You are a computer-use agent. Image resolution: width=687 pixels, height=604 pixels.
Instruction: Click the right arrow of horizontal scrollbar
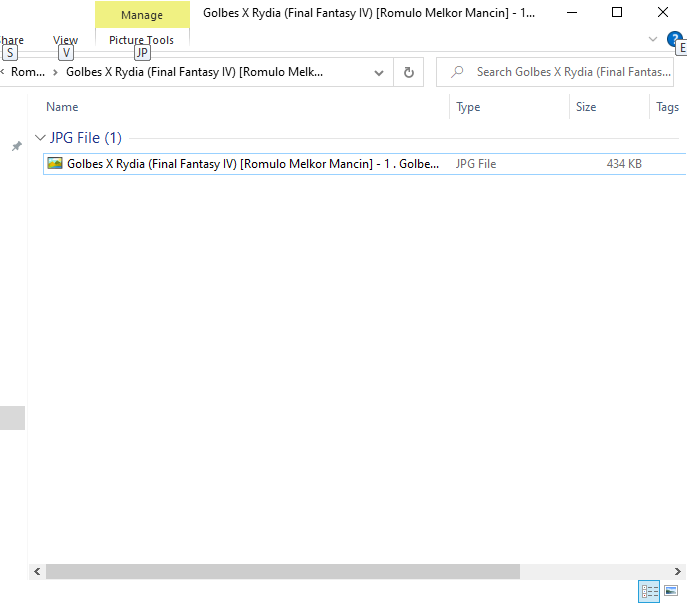pos(677,572)
